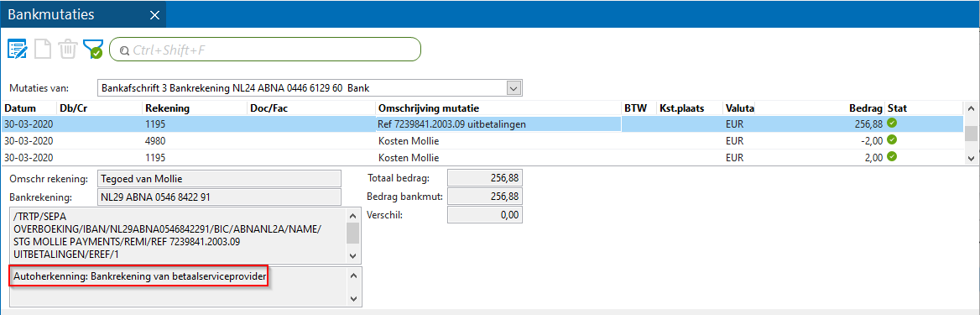Click the green status icon for 2,00 row
Image resolution: width=980 pixels, height=315 pixels.
[x=892, y=156]
